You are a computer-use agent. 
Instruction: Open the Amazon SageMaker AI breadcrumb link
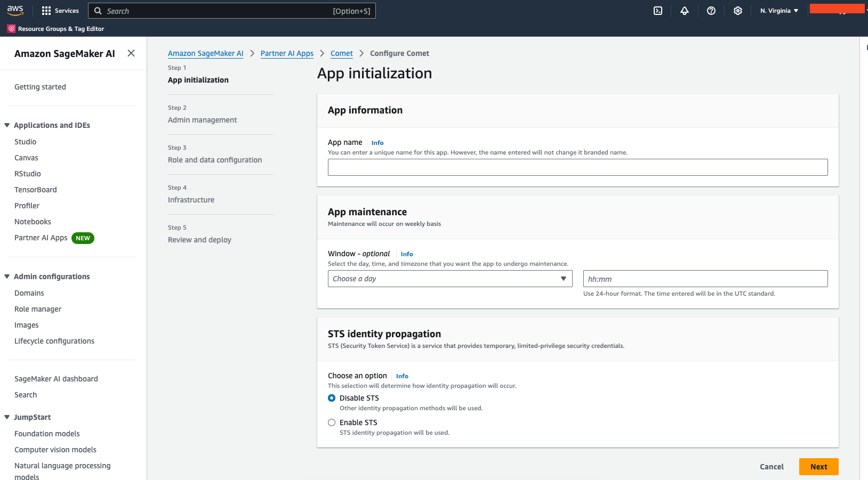point(206,53)
